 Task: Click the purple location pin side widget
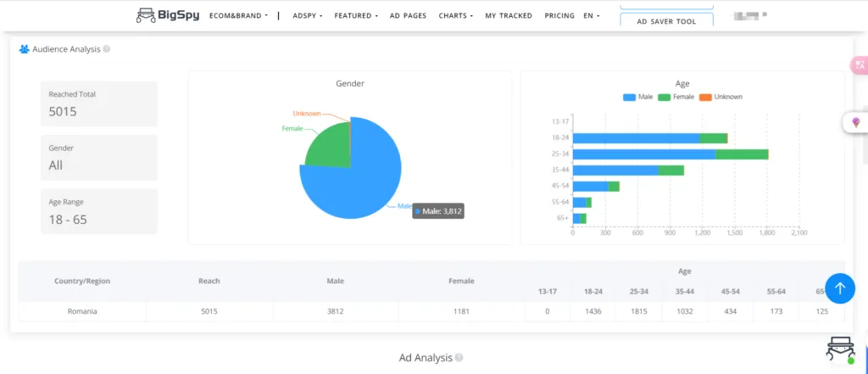(x=855, y=123)
